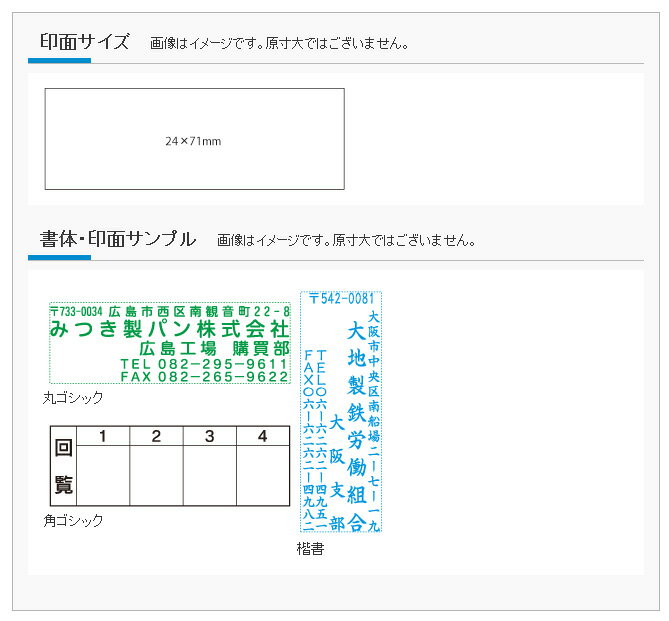
Task: Select the blue vertical 楷書 stamp sample
Action: point(341,412)
